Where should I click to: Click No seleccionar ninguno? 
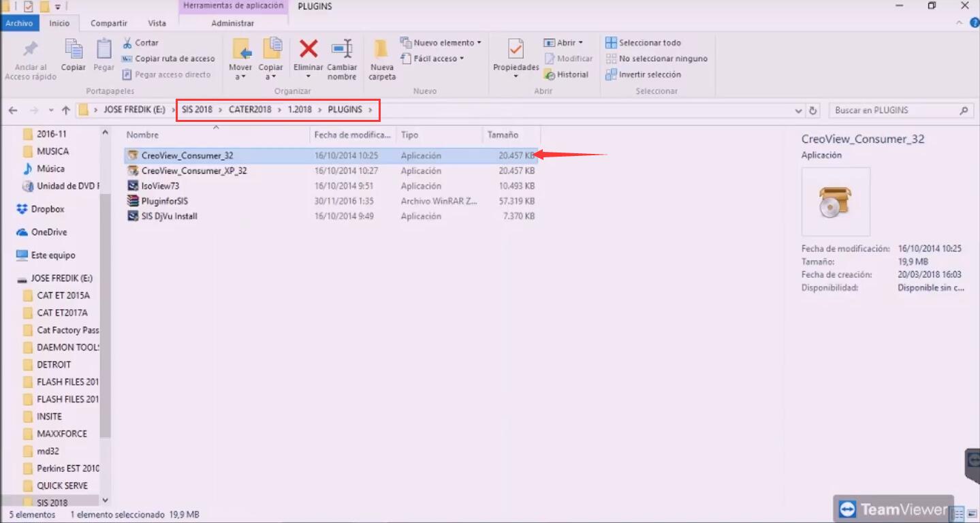tap(657, 59)
